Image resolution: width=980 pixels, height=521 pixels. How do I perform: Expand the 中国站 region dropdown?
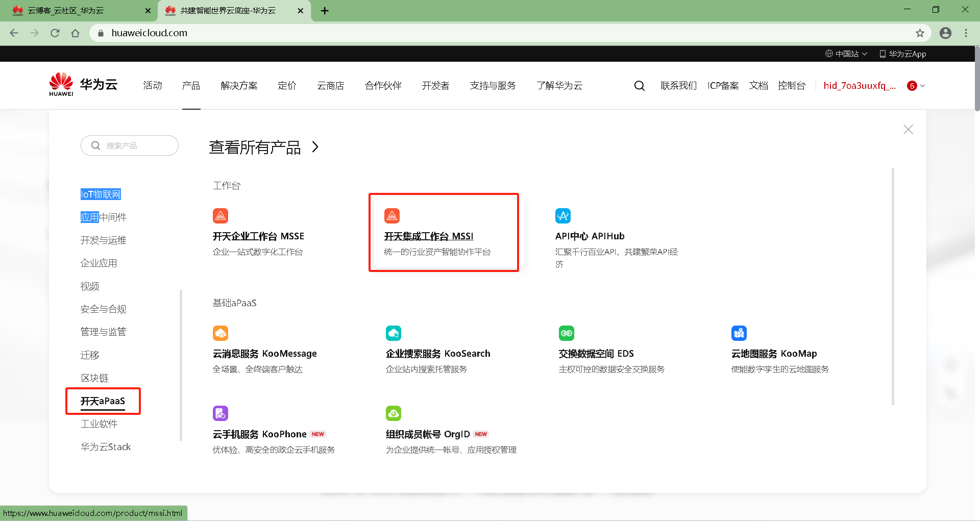pos(846,54)
